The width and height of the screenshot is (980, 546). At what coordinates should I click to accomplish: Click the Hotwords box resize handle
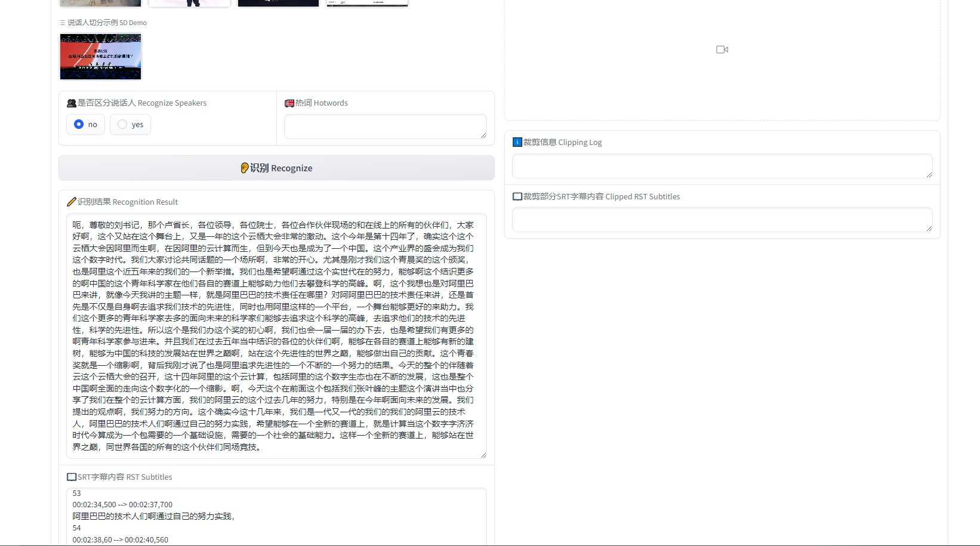[x=483, y=135]
